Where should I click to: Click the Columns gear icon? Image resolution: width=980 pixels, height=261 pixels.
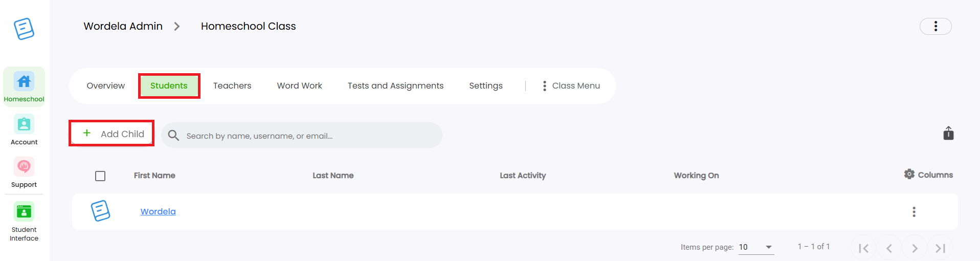coord(909,175)
